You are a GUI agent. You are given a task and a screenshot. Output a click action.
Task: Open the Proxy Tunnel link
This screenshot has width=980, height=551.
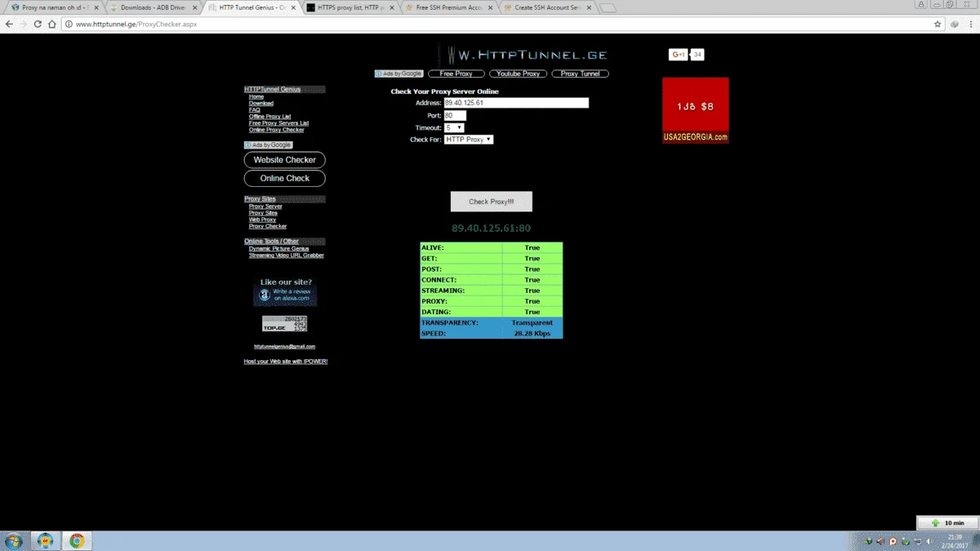(x=580, y=73)
